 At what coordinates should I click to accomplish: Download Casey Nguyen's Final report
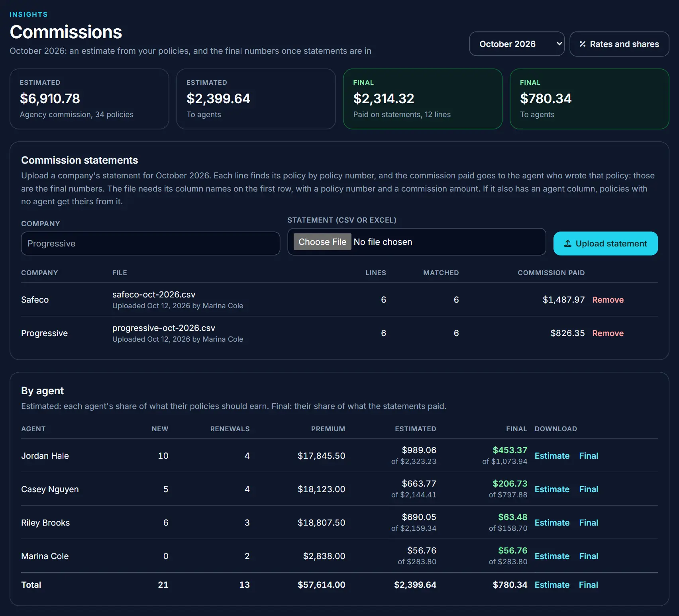point(589,489)
